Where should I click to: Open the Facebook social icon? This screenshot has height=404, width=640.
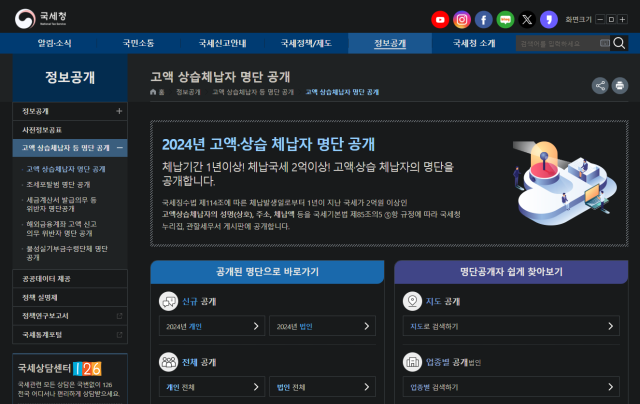[x=484, y=20]
